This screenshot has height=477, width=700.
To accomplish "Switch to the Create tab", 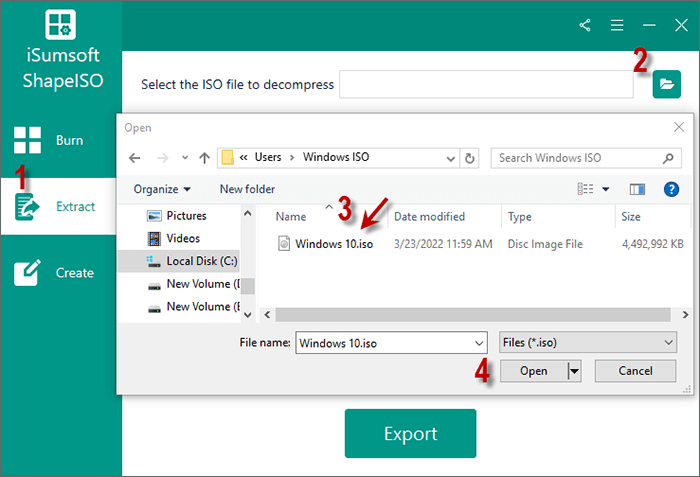I will point(60,273).
